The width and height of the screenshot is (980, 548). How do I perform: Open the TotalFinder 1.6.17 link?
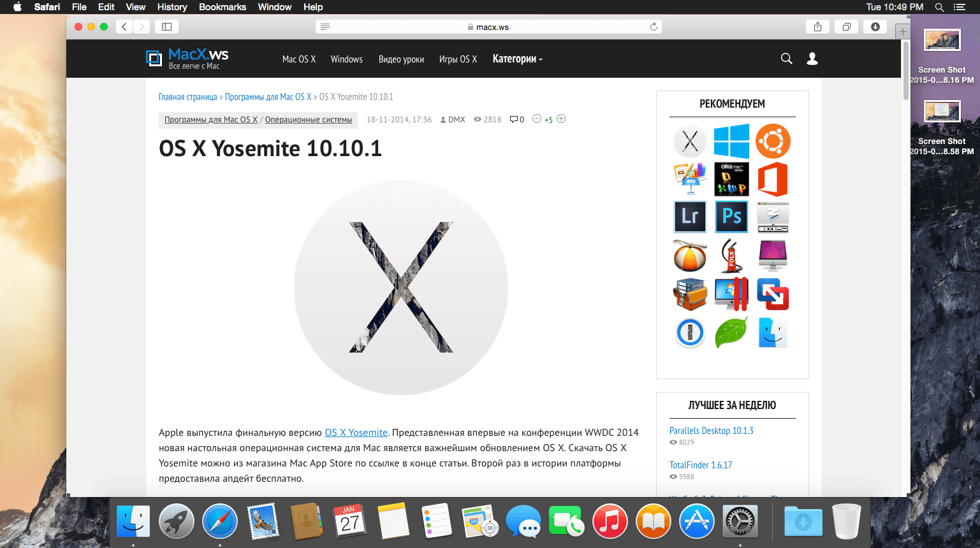coord(701,465)
